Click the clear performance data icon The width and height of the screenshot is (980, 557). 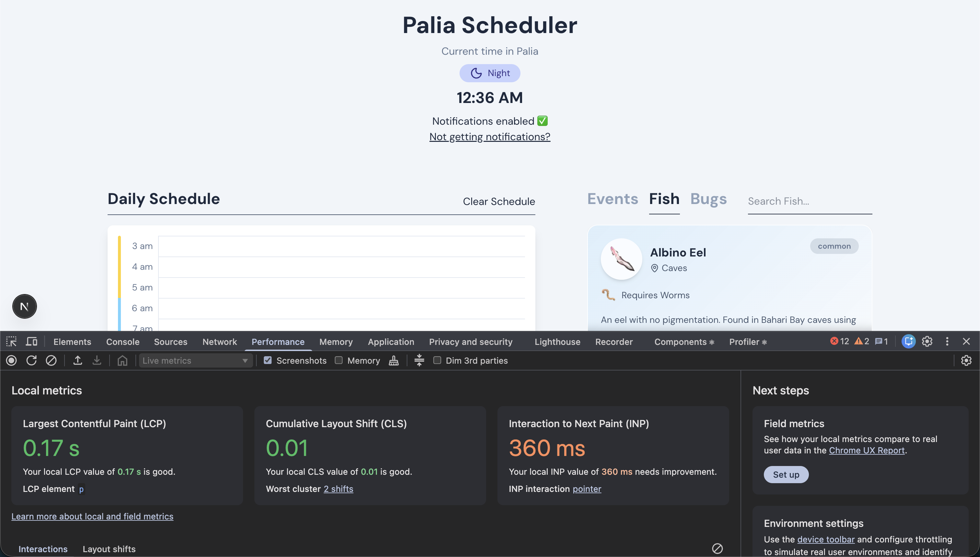(51, 360)
